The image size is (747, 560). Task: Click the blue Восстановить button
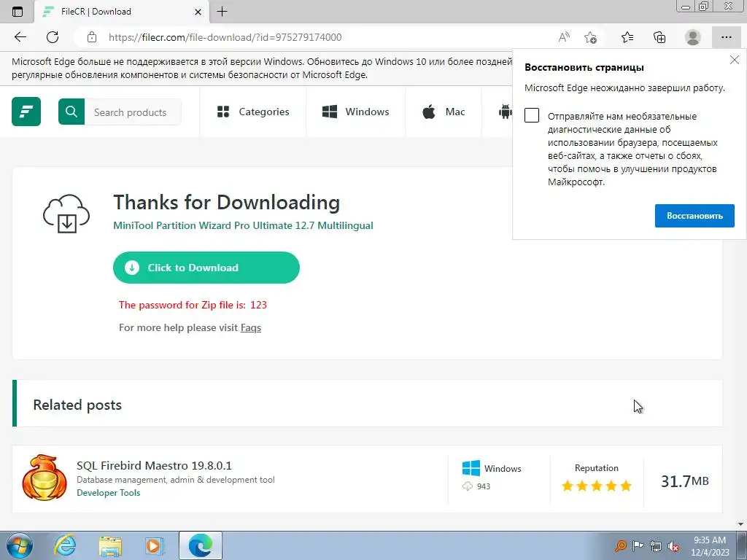pos(694,216)
